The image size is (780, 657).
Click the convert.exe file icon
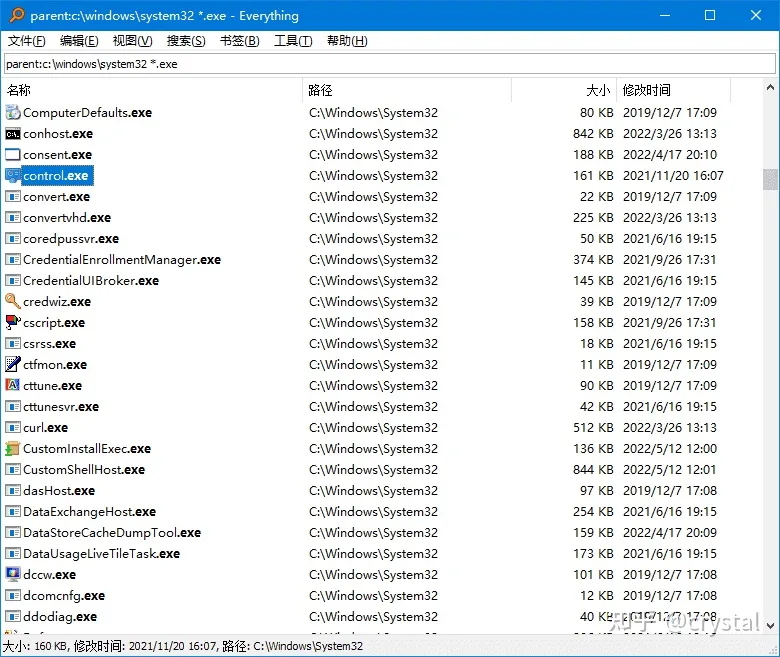click(13, 196)
